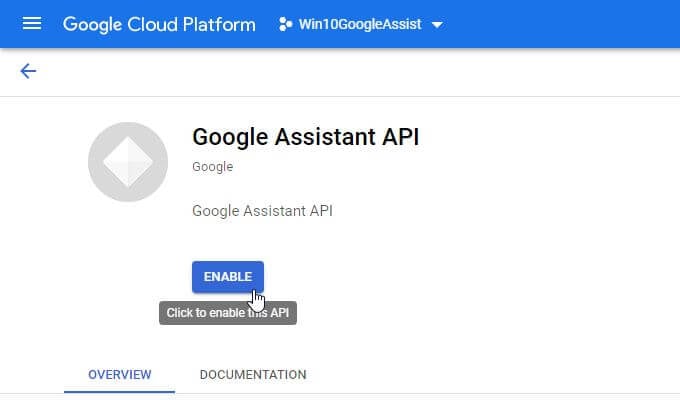Click the Google Assistant API description text
The image size is (680, 400).
coord(262,211)
